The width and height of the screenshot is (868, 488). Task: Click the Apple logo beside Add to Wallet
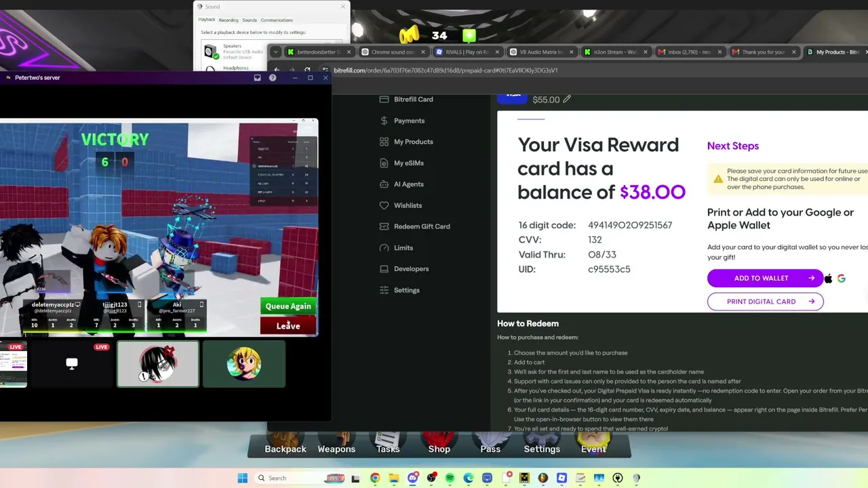click(x=828, y=278)
